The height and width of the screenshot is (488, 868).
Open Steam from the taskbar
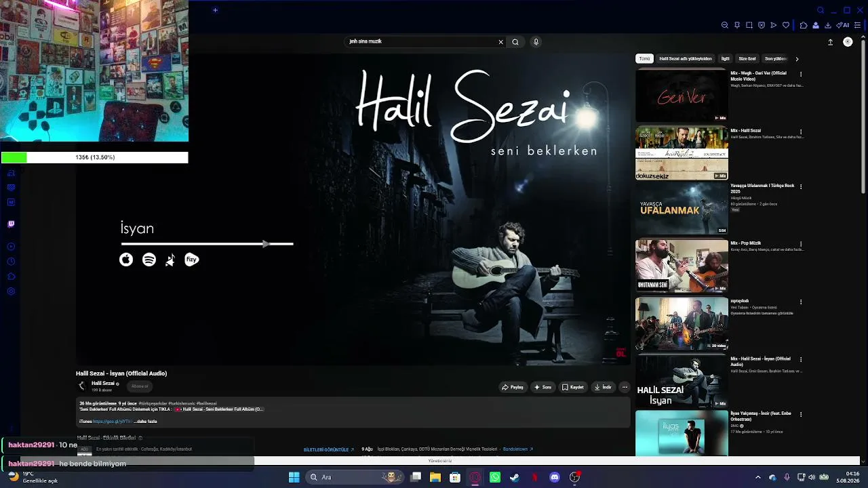click(x=515, y=477)
